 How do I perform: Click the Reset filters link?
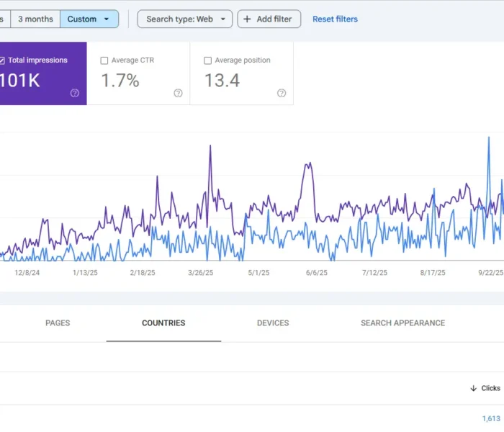point(335,19)
